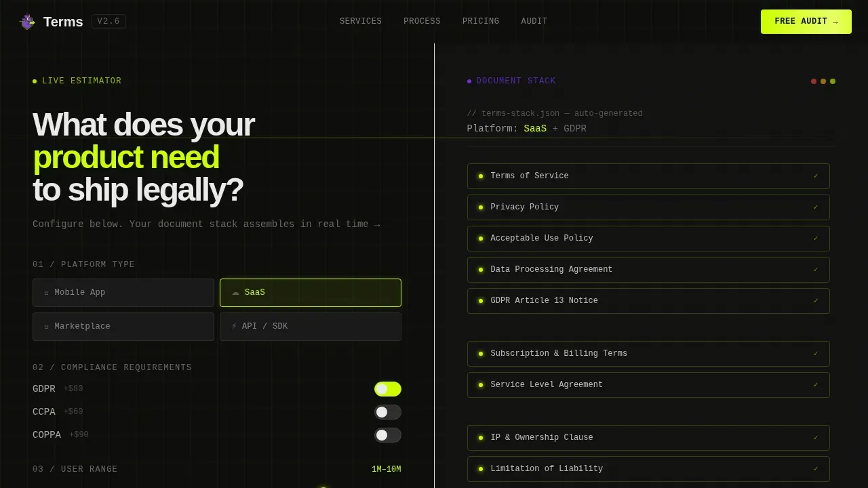Toggle the GDPR compliance switch
The image size is (868, 488).
point(388,389)
